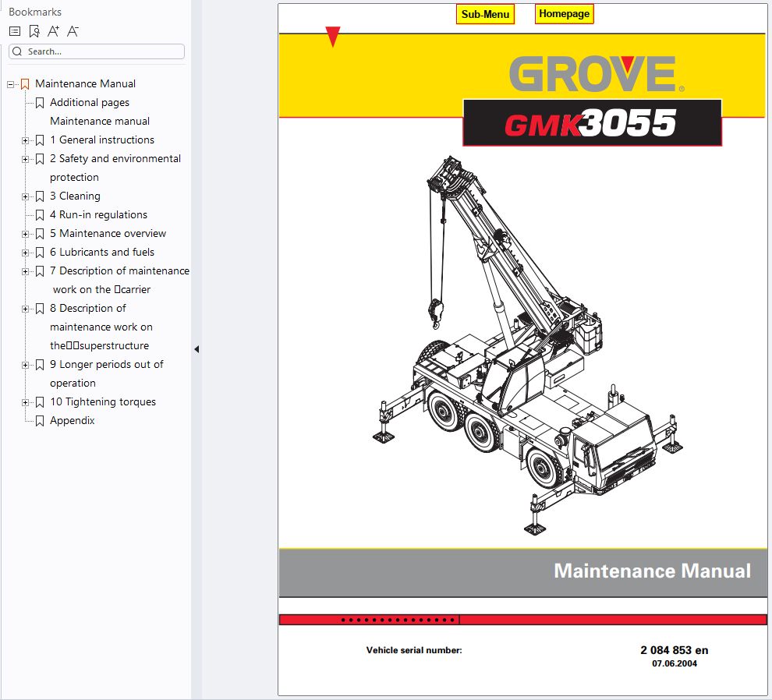Click the Vehicle serial number label
This screenshot has height=700, width=772.
[414, 650]
